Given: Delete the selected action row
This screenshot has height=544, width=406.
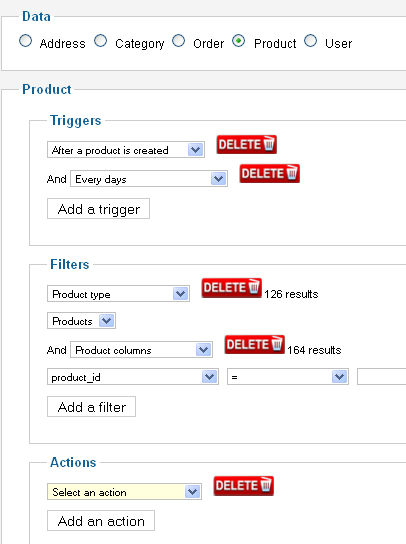Looking at the screenshot, I should [244, 486].
